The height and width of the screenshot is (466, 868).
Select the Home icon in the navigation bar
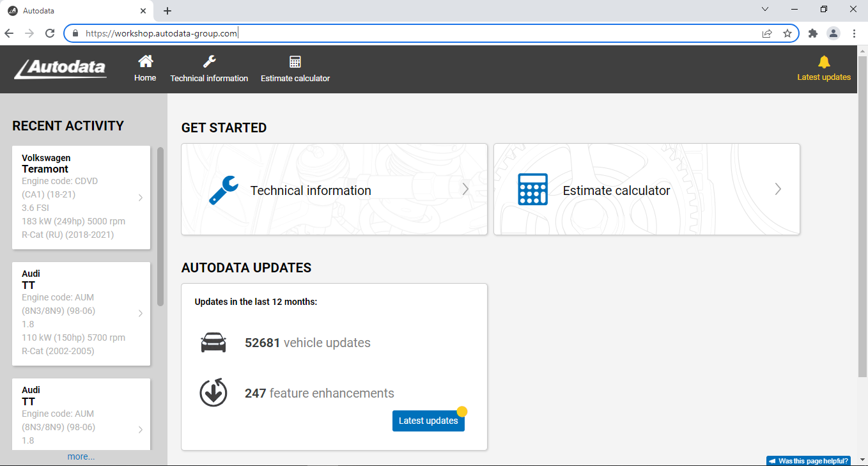pos(145,61)
